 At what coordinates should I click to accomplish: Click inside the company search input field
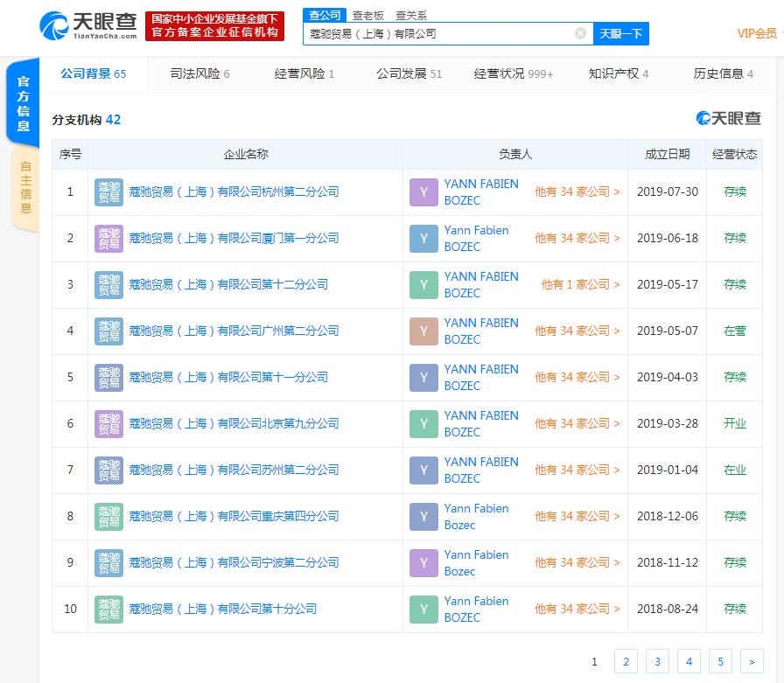[x=437, y=33]
